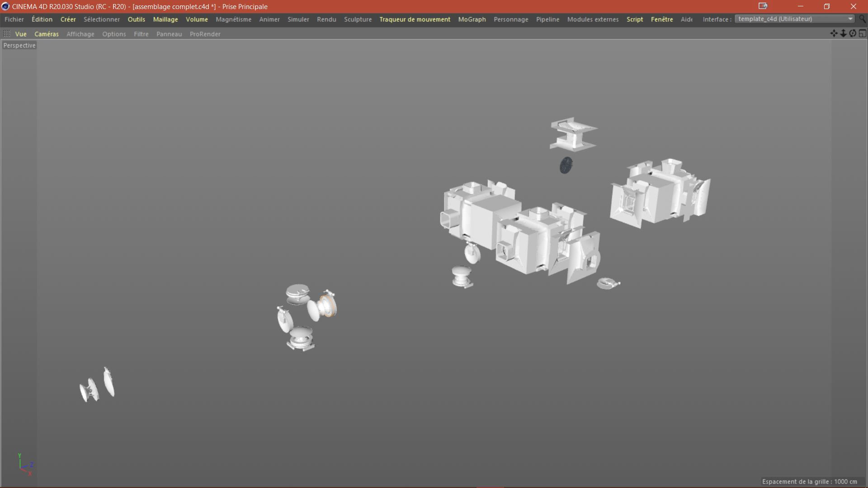This screenshot has height=488, width=868.
Task: Click the camera zoom (dolly) viewport icon
Action: (843, 33)
